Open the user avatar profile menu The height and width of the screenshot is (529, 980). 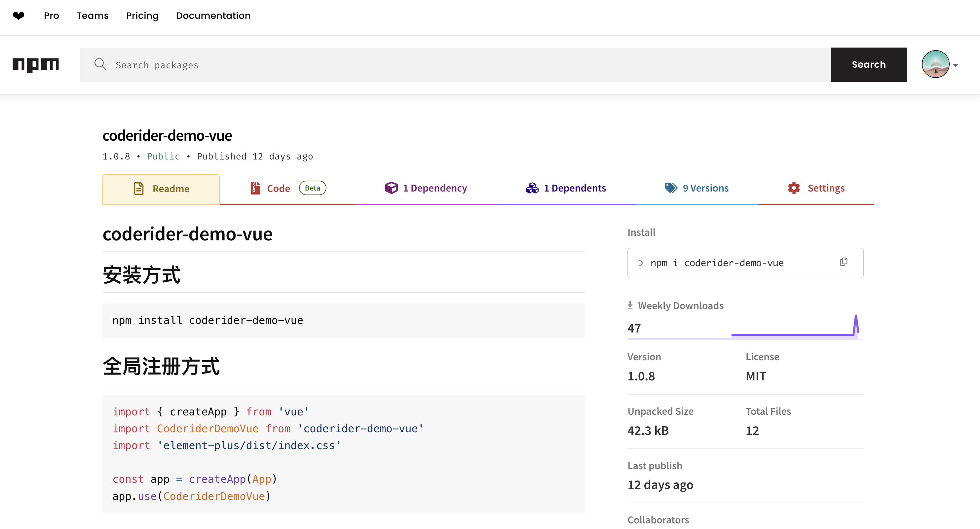click(x=935, y=64)
